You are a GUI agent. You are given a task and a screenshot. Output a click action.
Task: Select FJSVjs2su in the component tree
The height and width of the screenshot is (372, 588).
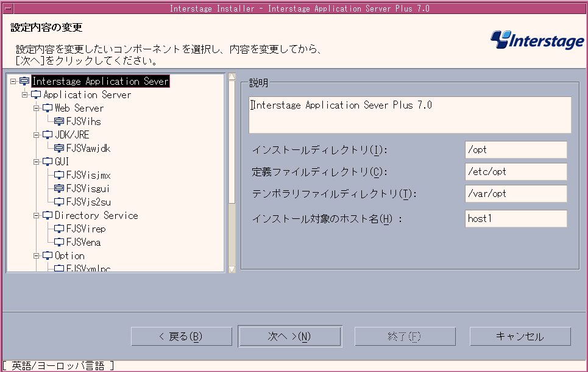(x=88, y=202)
